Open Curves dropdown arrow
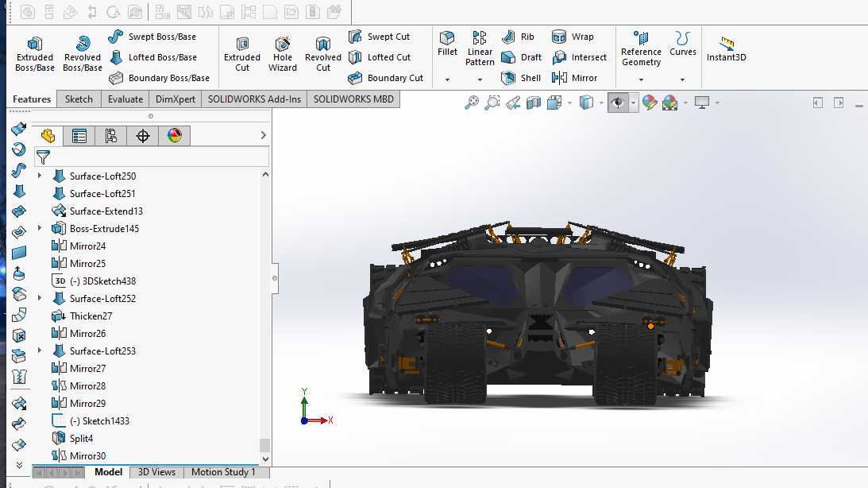This screenshot has width=868, height=488. pos(682,79)
